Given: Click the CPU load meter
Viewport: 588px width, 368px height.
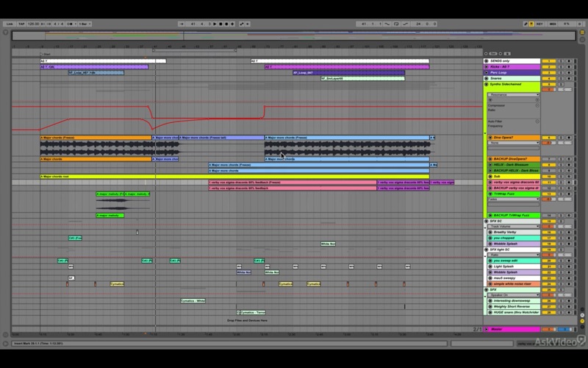Looking at the screenshot, I should pyautogui.click(x=567, y=24).
